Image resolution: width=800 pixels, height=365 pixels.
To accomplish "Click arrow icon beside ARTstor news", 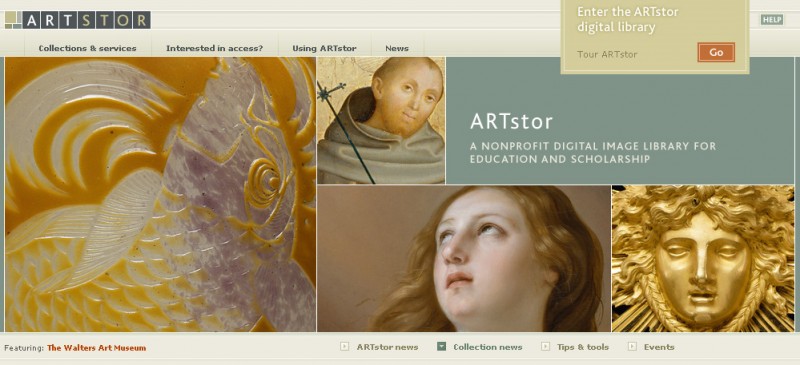I will coord(345,347).
